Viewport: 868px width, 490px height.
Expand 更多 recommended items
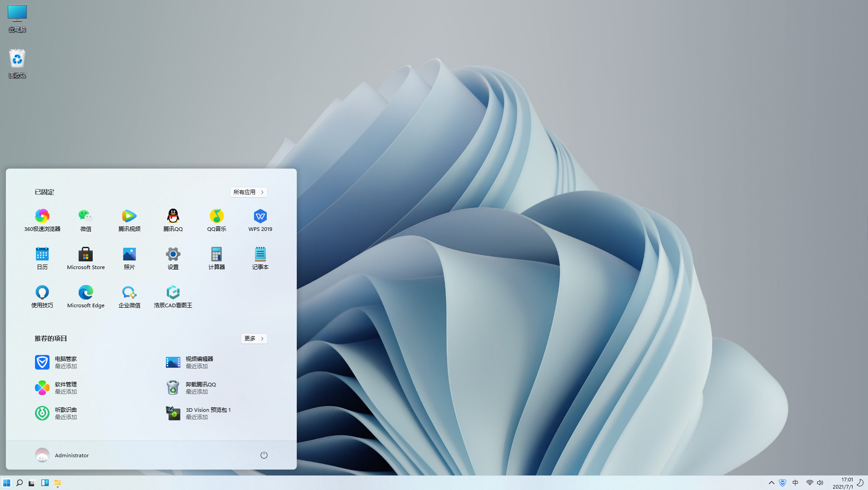click(254, 339)
